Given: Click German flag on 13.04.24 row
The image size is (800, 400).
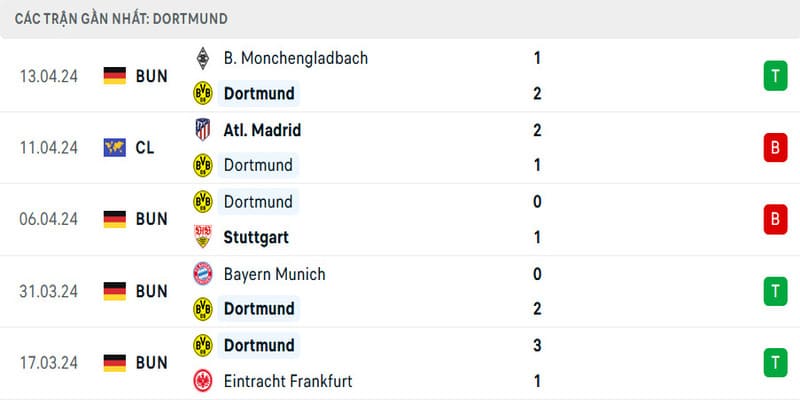Looking at the screenshot, I should pos(114,76).
